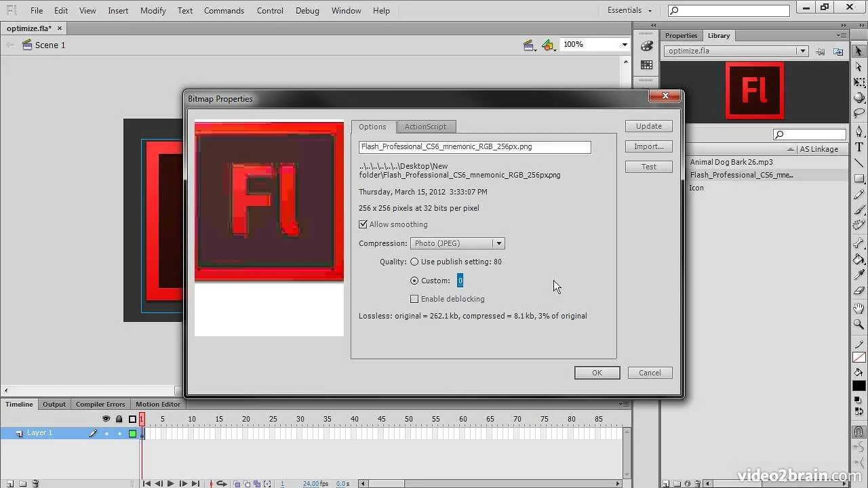Viewport: 868px width, 488px height.
Task: Select the Paint Bucket tool
Action: click(859, 260)
